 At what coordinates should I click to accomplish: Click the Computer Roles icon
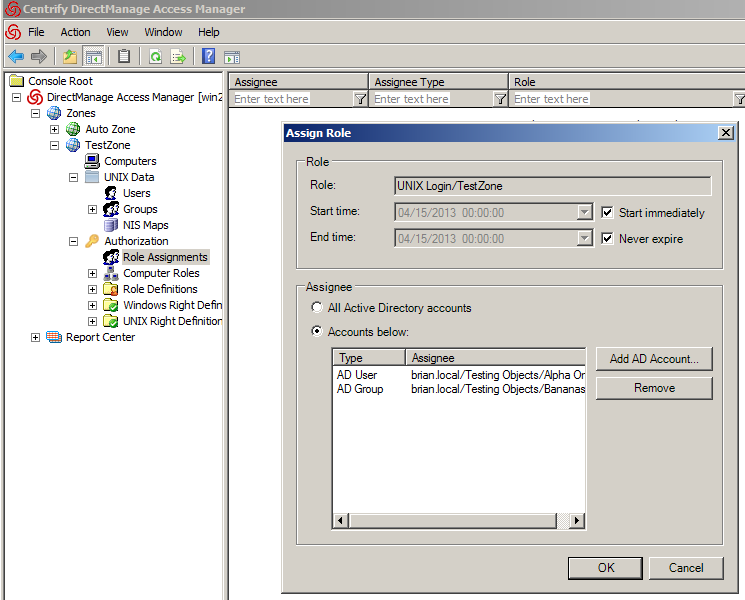point(111,273)
